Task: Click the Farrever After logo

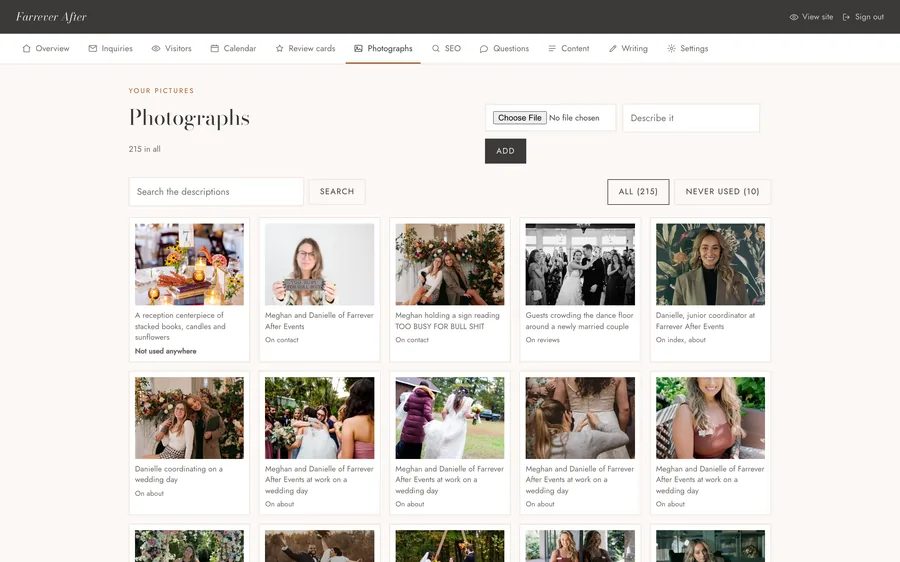Action: [x=51, y=17]
